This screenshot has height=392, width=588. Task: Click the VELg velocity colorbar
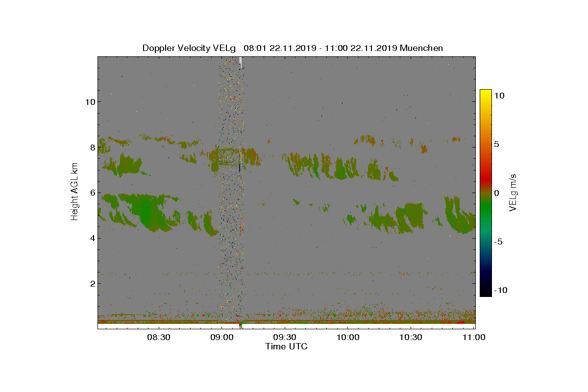point(486,193)
